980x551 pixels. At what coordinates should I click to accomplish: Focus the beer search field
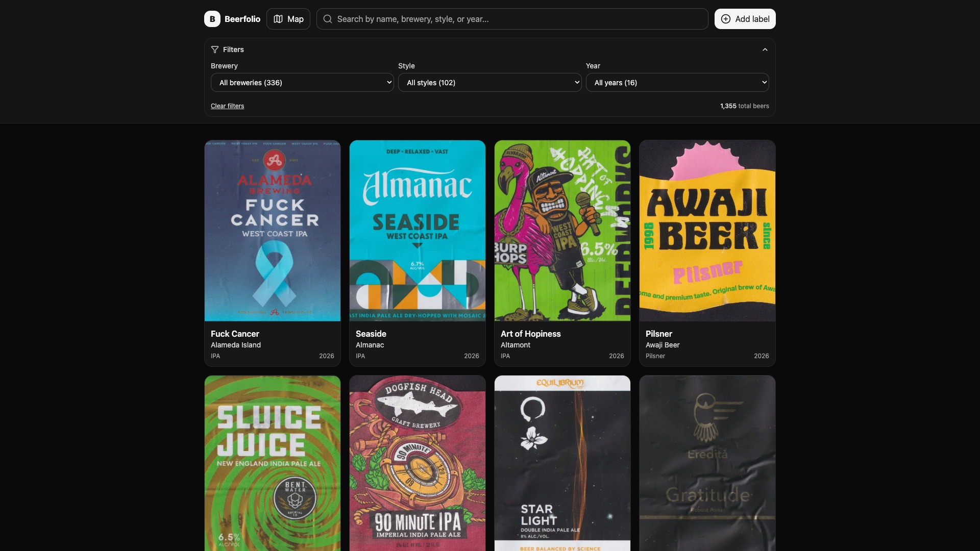click(x=512, y=19)
